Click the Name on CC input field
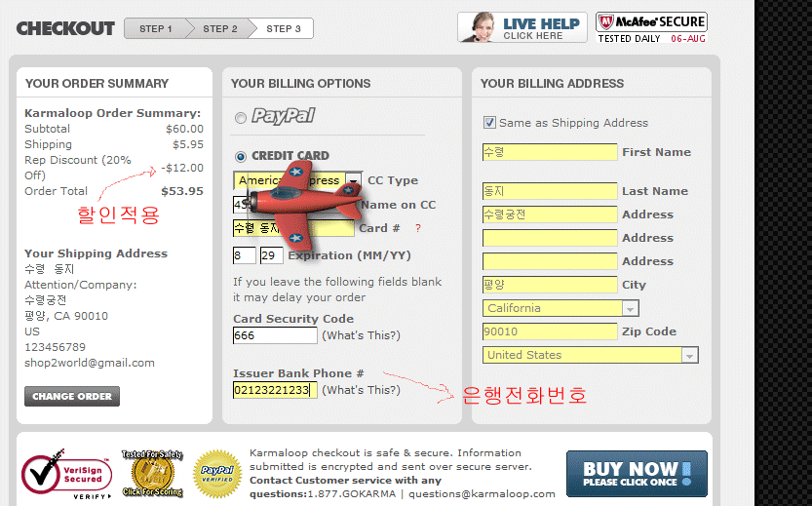The width and height of the screenshot is (812, 506). pos(293,205)
